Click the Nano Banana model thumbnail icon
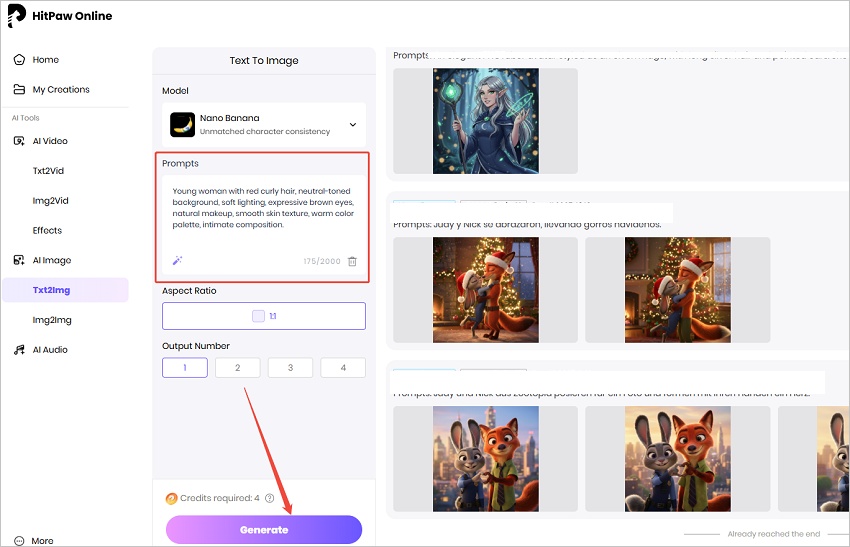The image size is (850, 547). (182, 125)
